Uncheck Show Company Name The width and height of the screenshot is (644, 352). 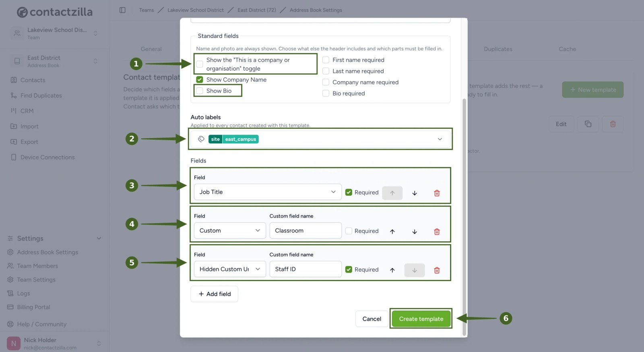click(x=200, y=80)
